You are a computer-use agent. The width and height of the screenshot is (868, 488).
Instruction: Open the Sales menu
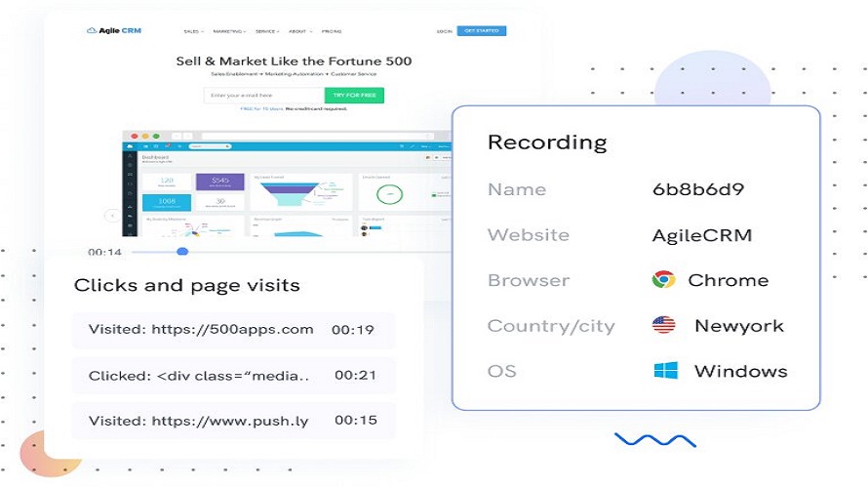tap(194, 31)
